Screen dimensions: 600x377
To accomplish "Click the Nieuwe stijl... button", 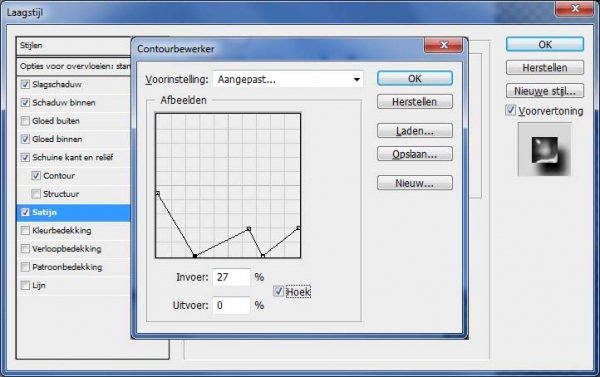I will pos(545,91).
